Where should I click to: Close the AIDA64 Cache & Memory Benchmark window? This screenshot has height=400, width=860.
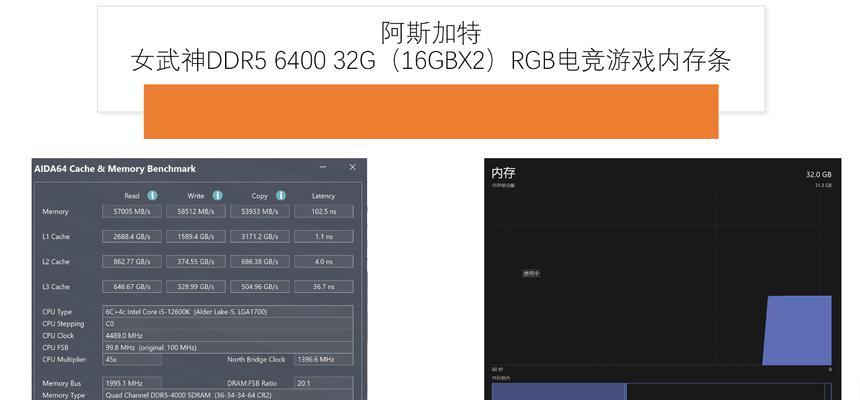353,167
